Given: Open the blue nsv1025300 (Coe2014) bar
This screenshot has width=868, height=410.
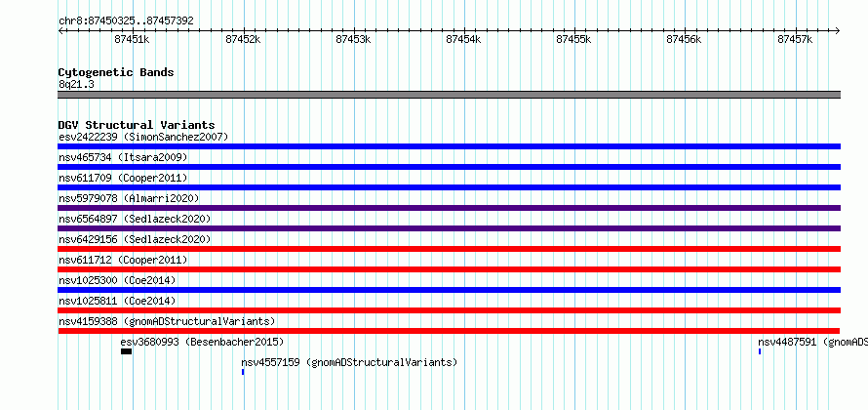Looking at the screenshot, I should point(449,290).
